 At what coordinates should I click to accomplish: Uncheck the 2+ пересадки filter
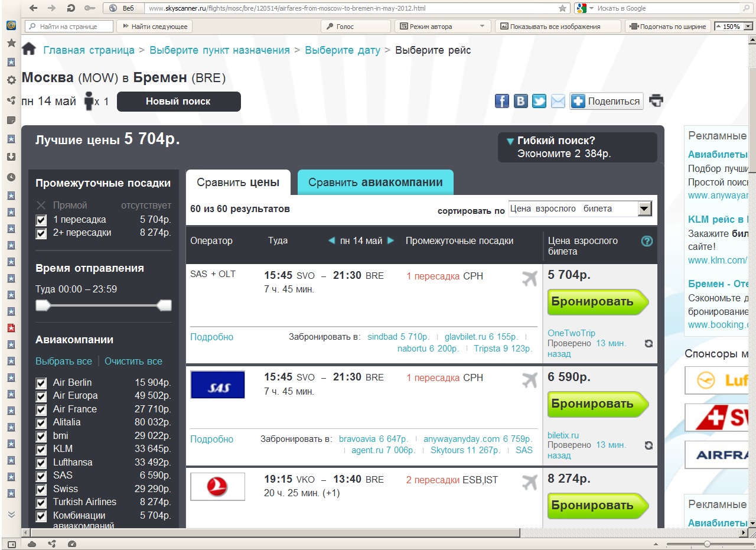point(41,233)
